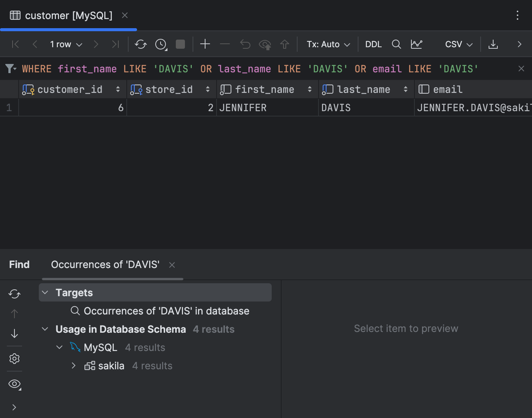This screenshot has height=418, width=532.
Task: Toggle result preview with eye icon
Action: (14, 384)
